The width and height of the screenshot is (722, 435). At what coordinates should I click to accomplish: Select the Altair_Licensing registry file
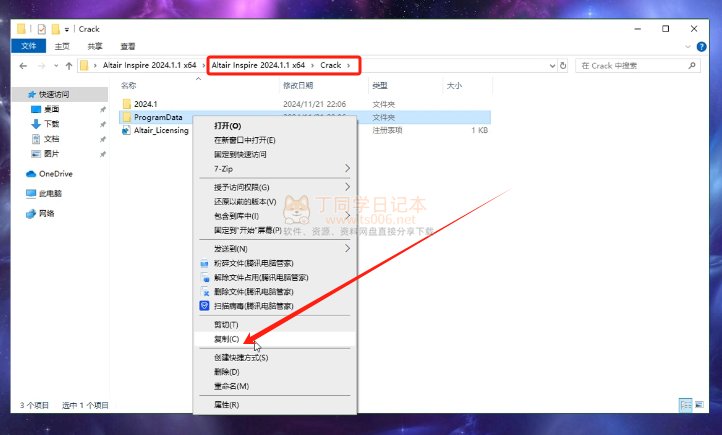coord(161,131)
